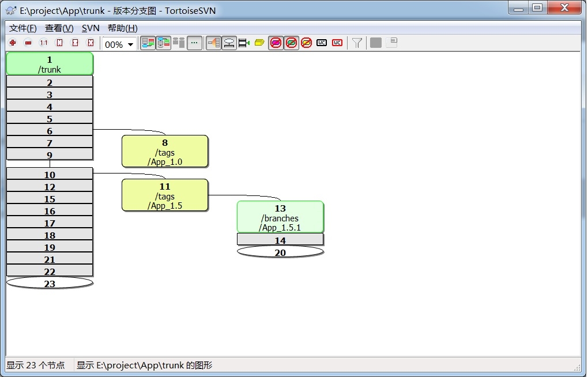This screenshot has width=588, height=377.
Task: Select revision 10 node on trunk
Action: [50, 174]
